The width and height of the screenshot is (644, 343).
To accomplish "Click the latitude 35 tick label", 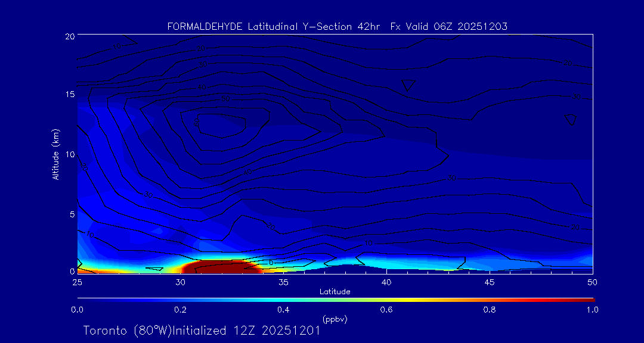I will click(x=283, y=282).
